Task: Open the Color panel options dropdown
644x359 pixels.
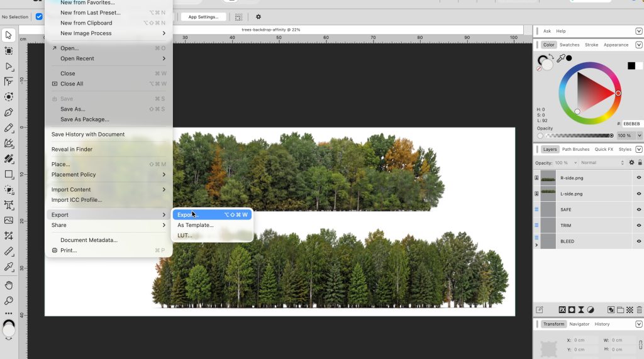Action: point(639,45)
